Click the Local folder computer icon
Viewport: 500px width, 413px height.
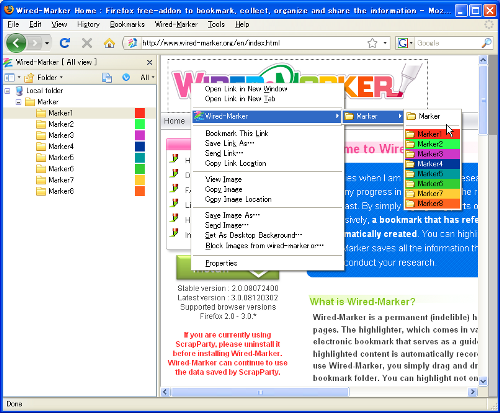19,91
